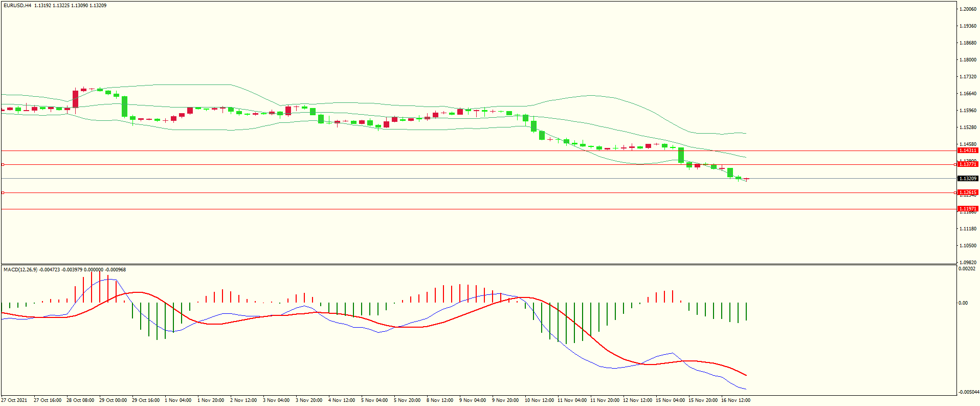This screenshot has height=406, width=980.
Task: Click the 1.09820 price scale label
Action: [968, 263]
